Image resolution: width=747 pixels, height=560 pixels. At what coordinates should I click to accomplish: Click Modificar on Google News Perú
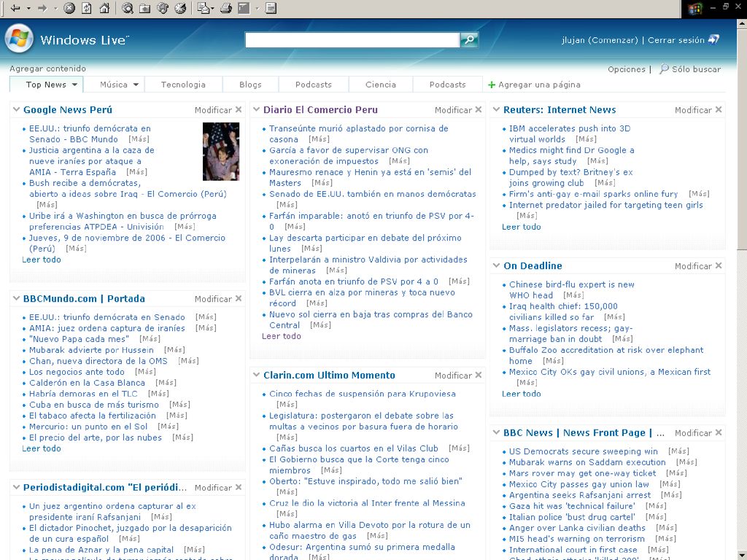213,110
